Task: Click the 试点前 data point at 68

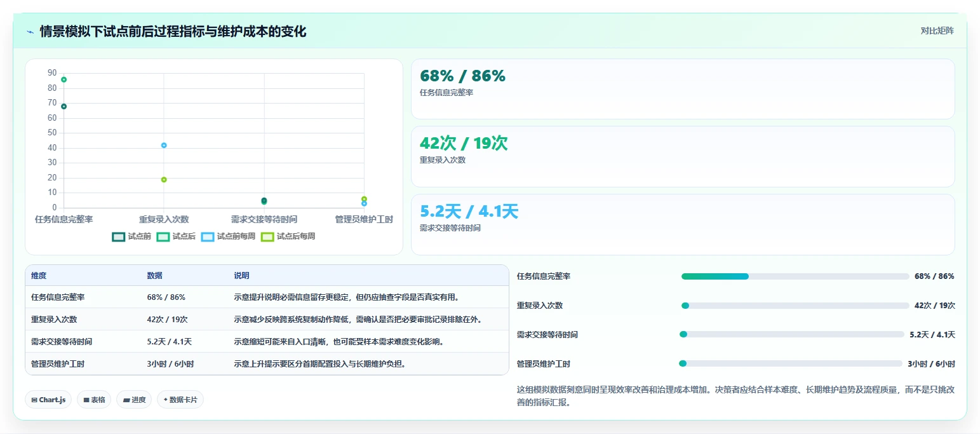Action: [64, 106]
